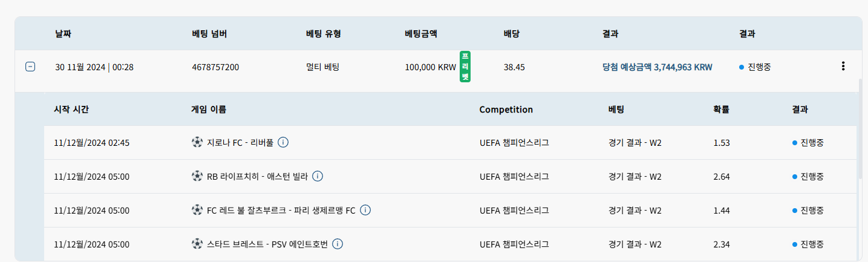This screenshot has width=868, height=262.
Task: Open the FC 레드 불 잘츠부르크 - 파리 생제르맹 FC game
Action: coord(281,211)
